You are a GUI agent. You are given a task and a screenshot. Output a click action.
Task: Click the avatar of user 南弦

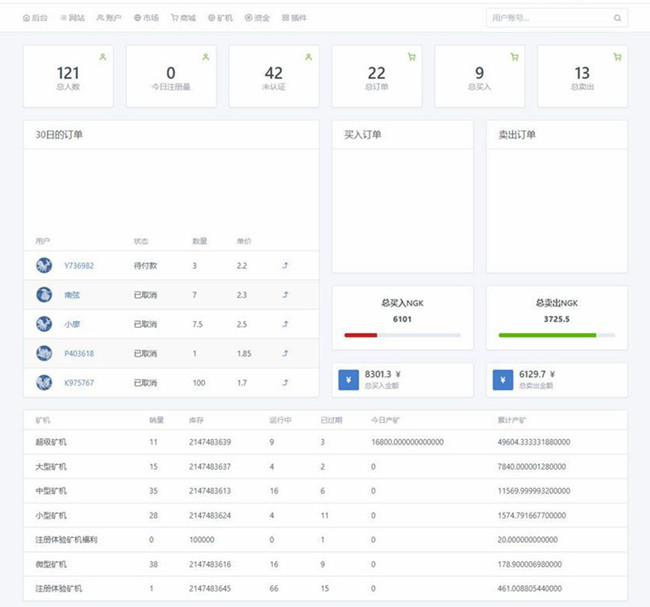coord(44,295)
